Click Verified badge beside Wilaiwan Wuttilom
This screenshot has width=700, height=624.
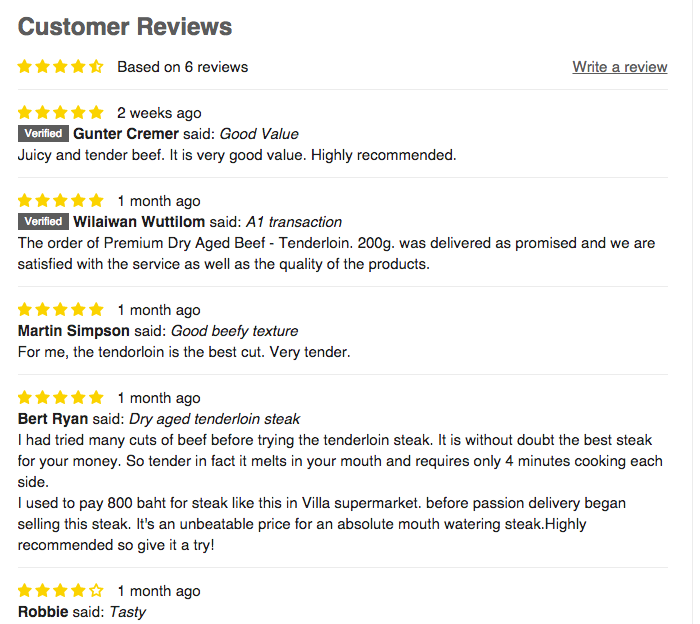(43, 222)
